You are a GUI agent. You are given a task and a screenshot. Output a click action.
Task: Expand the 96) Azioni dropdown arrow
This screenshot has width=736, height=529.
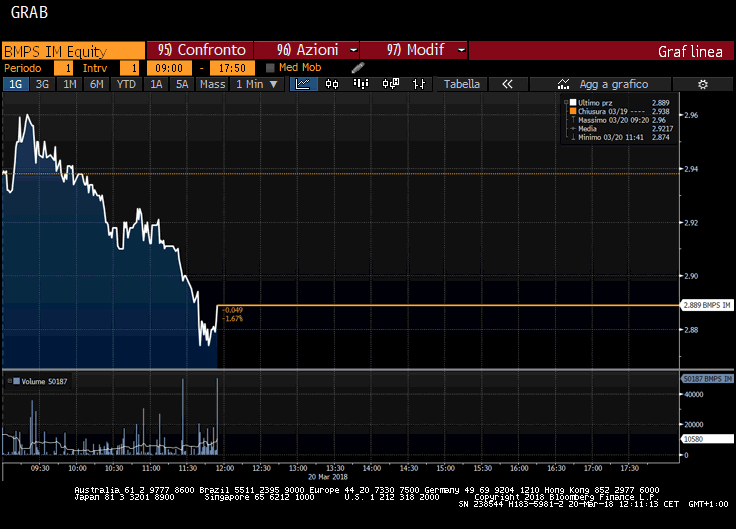coord(353,50)
